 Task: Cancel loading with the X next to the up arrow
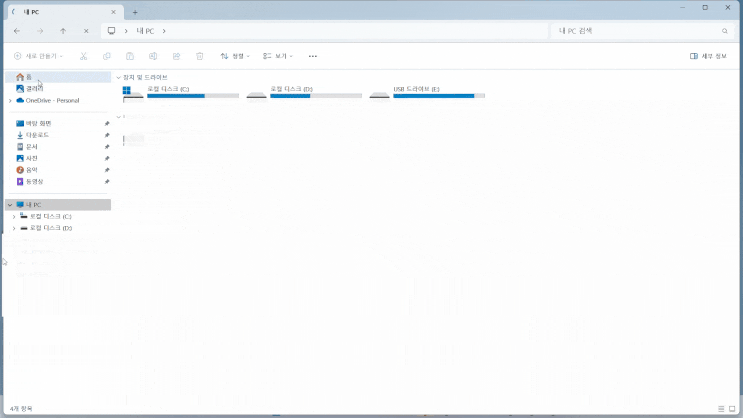click(86, 31)
